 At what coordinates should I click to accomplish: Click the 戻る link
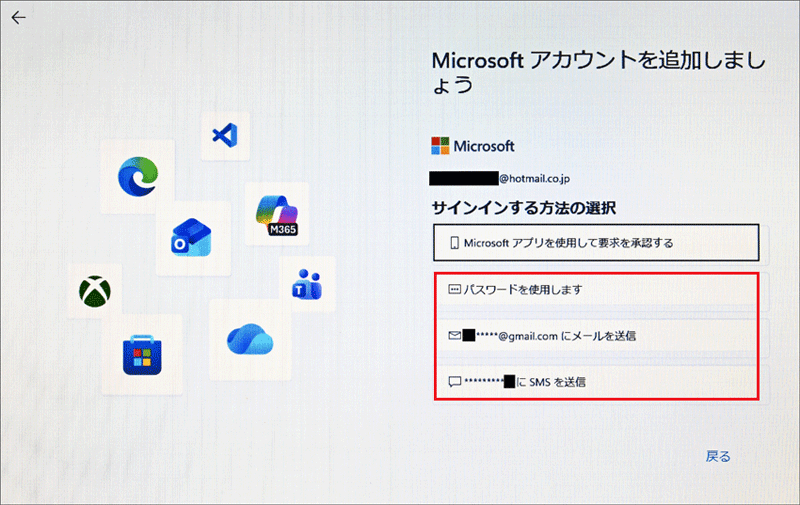(718, 456)
